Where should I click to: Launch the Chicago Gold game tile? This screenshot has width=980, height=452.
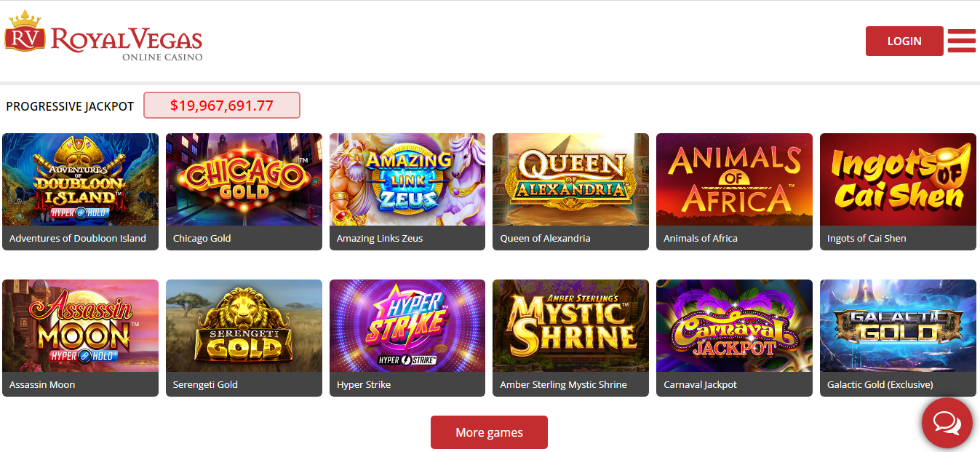[244, 179]
